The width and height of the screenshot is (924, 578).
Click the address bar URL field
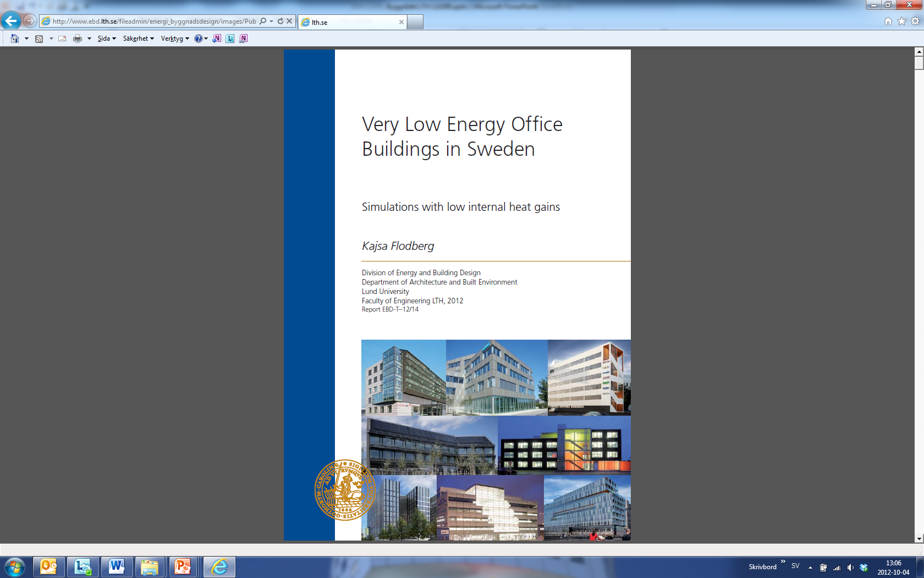[154, 21]
